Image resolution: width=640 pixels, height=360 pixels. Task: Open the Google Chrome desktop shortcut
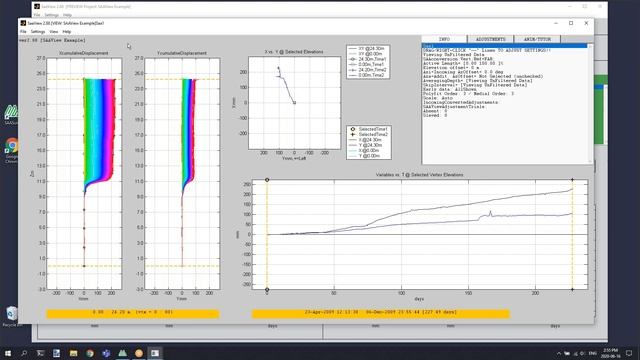point(11,150)
